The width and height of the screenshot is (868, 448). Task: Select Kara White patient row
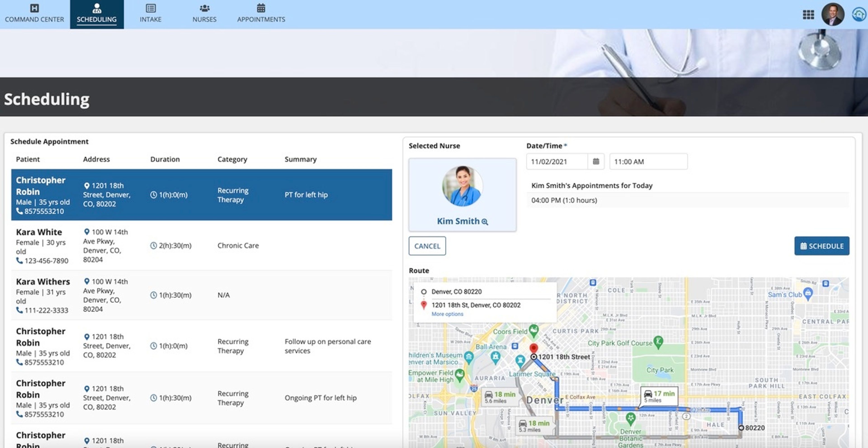(201, 245)
